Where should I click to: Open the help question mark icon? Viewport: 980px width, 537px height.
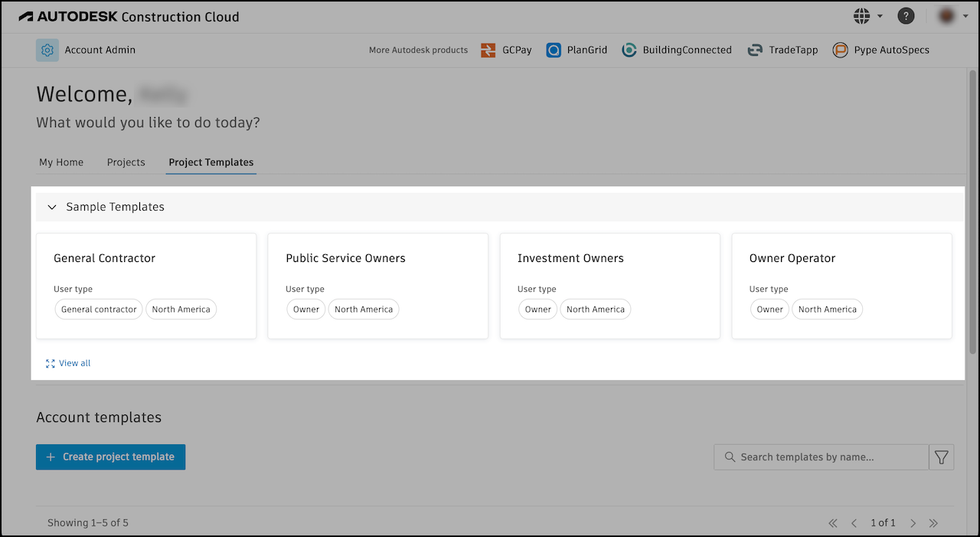point(906,16)
